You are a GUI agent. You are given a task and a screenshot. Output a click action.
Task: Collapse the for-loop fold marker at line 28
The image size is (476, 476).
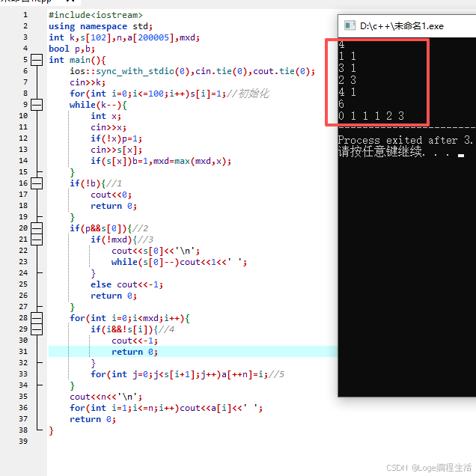point(37,318)
